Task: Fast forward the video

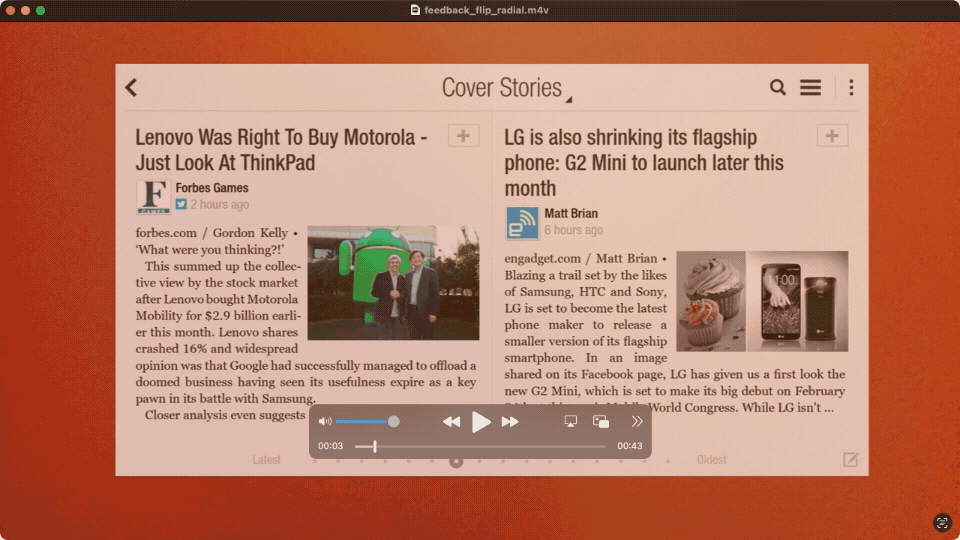Action: [510, 422]
